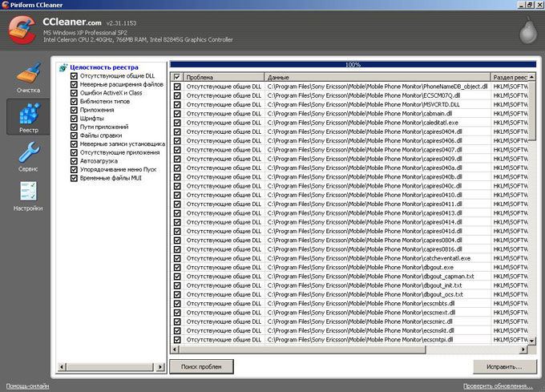Select path ending dbgout_init.txt

365,285
